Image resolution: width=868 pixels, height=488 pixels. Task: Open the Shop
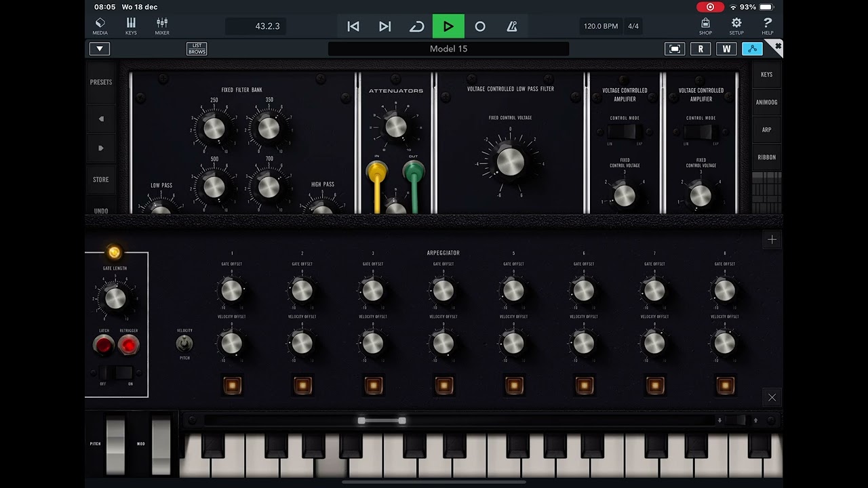[705, 26]
